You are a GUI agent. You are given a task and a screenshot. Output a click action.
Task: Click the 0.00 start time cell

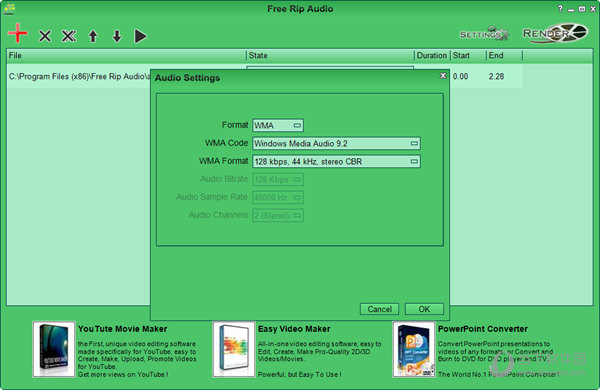pos(460,77)
